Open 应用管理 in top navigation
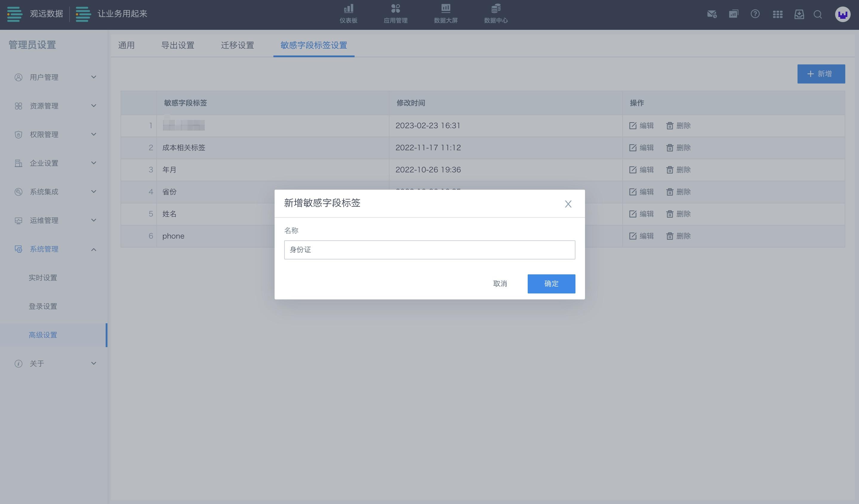The width and height of the screenshot is (859, 504). pos(395,14)
